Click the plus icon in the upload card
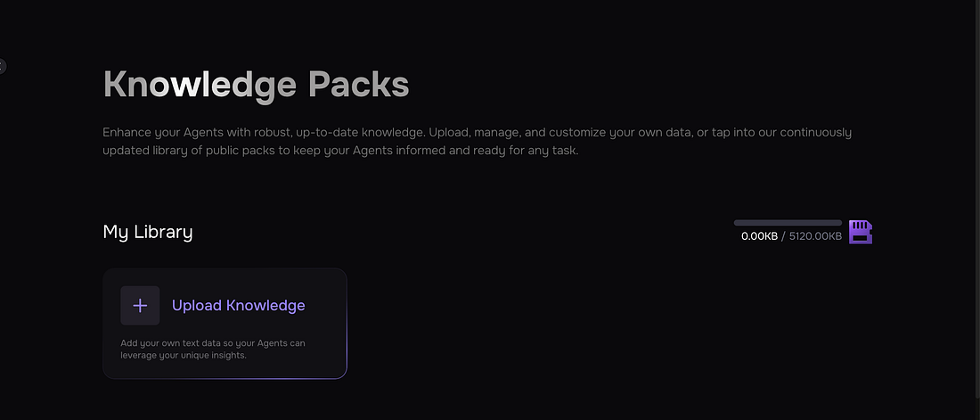Viewport: 980px width, 420px height. point(140,306)
